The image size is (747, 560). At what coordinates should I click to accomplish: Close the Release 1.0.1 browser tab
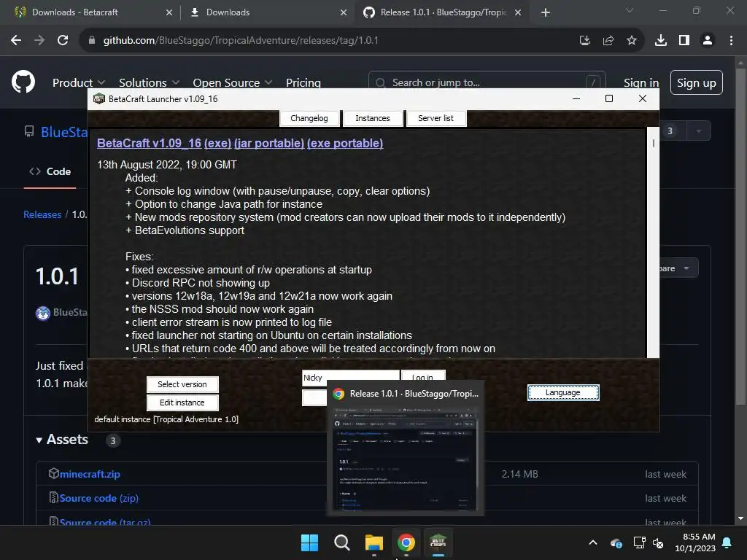tap(518, 12)
